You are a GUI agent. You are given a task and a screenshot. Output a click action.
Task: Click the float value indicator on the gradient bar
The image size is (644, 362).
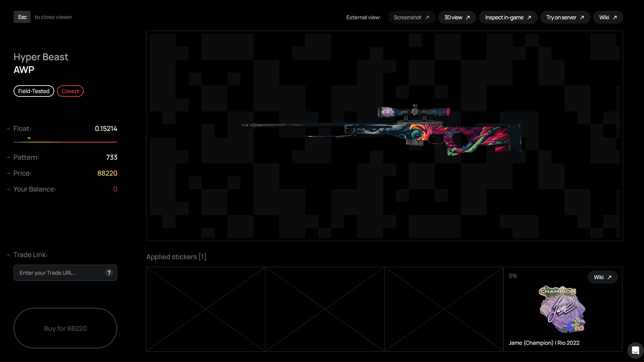pyautogui.click(x=29, y=138)
